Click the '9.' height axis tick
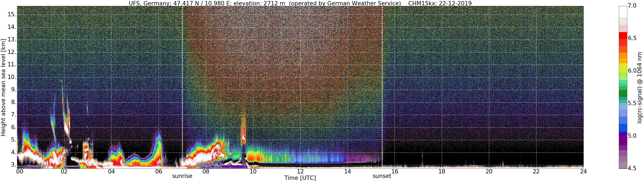The image size is (644, 182). click(x=14, y=90)
